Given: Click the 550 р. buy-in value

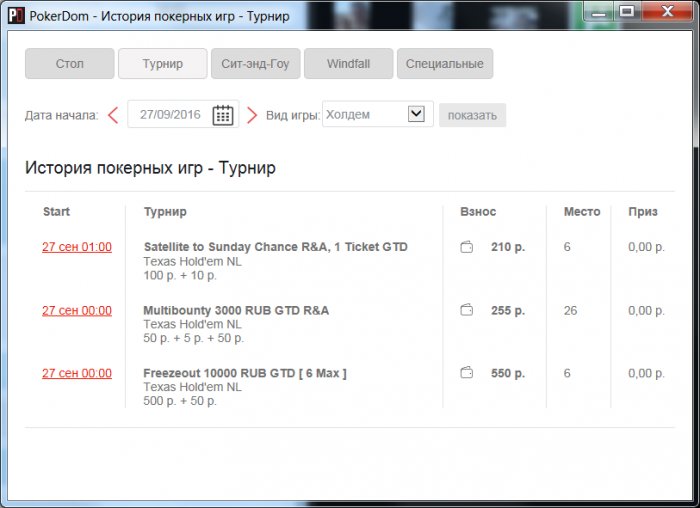Looking at the screenshot, I should 508,373.
